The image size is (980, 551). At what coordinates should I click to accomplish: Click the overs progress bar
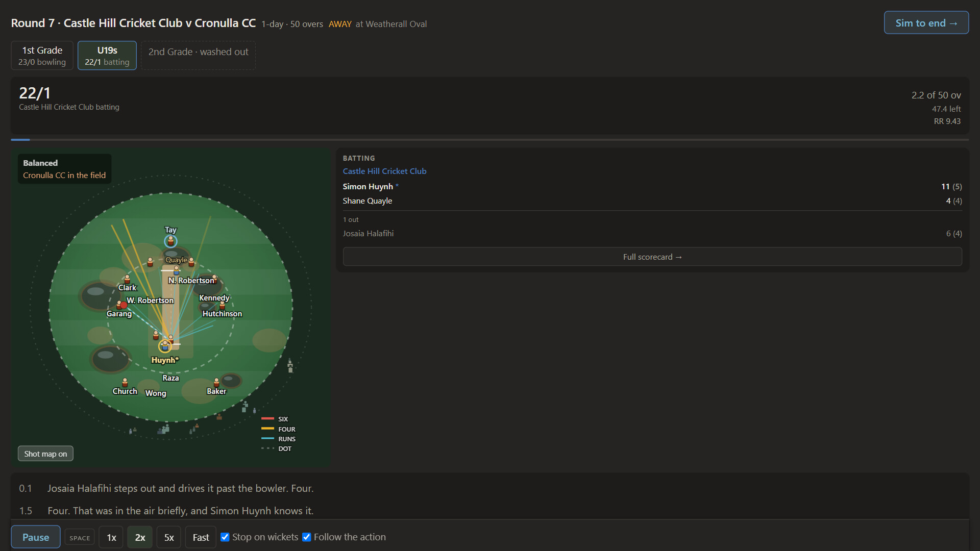point(490,139)
